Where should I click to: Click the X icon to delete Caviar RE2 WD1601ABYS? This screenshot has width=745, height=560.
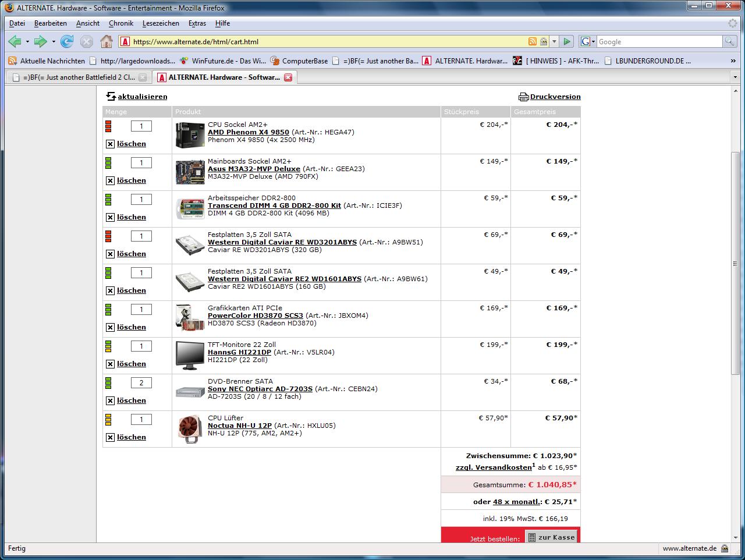110,290
